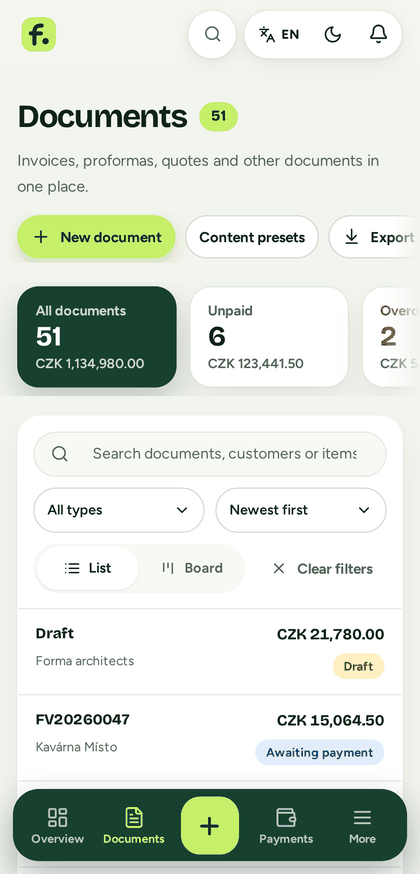The height and width of the screenshot is (874, 420).
Task: Switch to List view
Action: point(87,568)
